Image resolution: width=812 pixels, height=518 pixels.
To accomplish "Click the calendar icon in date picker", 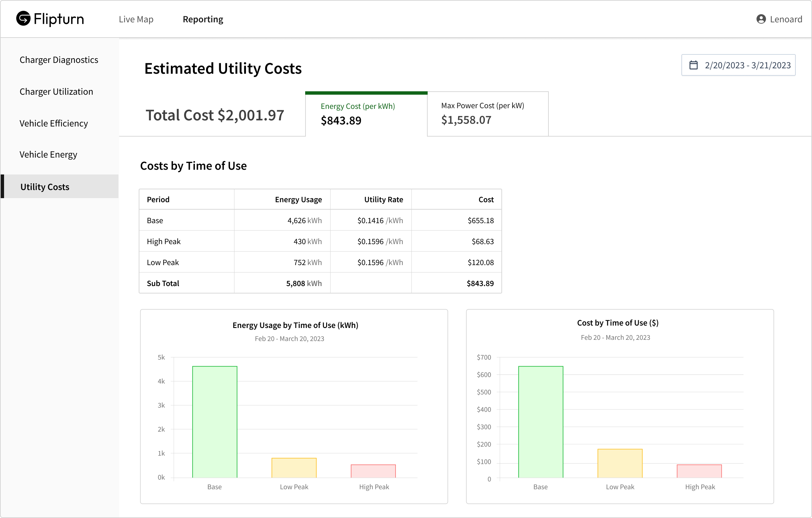I will [x=694, y=65].
